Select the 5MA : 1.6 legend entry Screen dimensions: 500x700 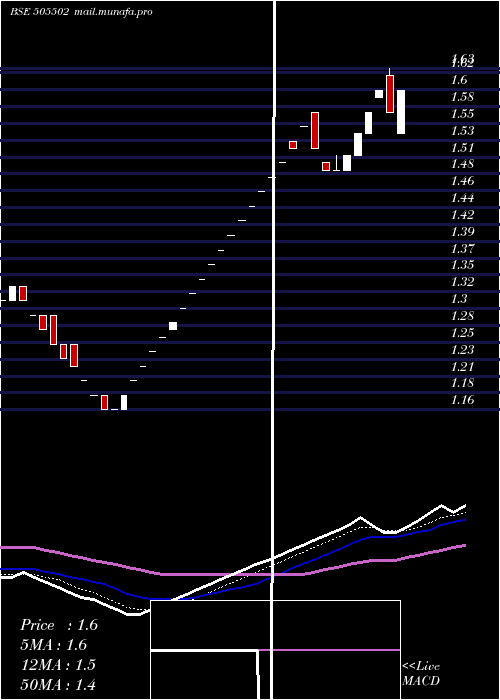(x=54, y=645)
